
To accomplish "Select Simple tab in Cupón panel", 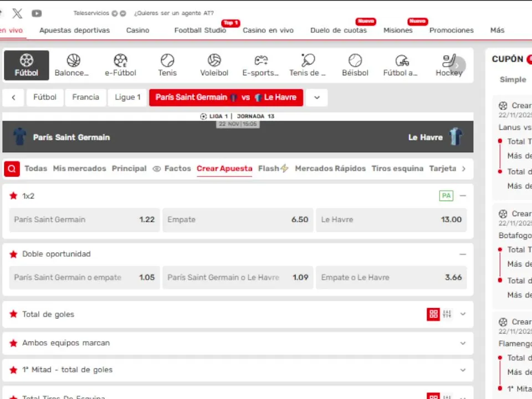I will click(x=513, y=80).
